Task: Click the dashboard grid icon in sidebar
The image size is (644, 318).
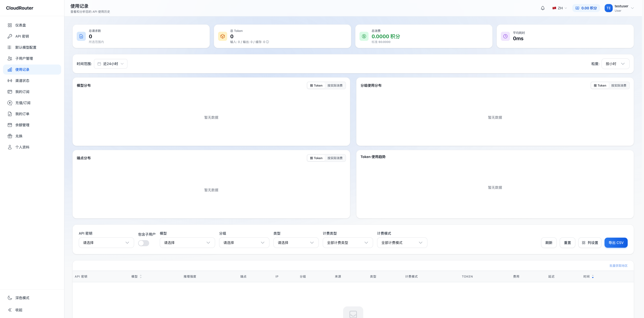Action: [x=10, y=25]
